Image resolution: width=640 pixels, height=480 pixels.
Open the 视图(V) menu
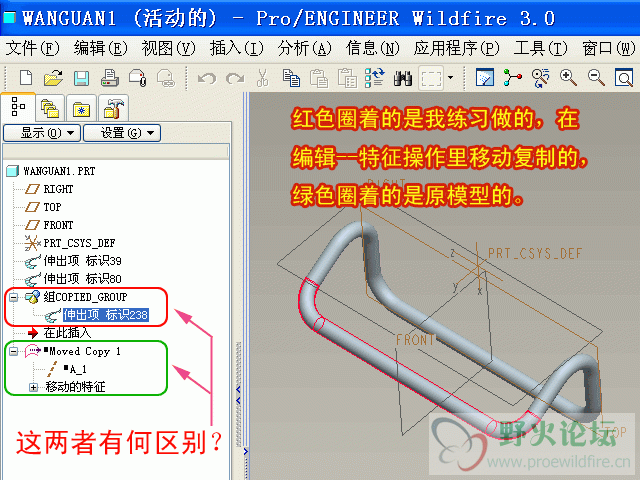pyautogui.click(x=168, y=49)
